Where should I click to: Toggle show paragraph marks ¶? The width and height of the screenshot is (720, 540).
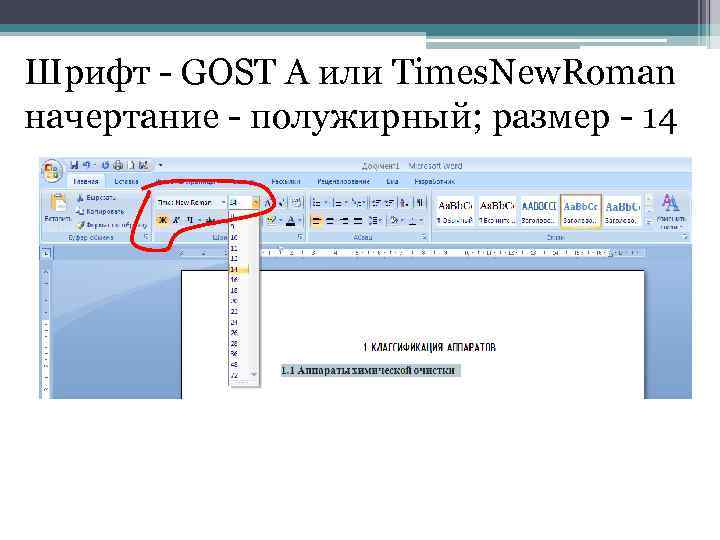click(x=419, y=202)
